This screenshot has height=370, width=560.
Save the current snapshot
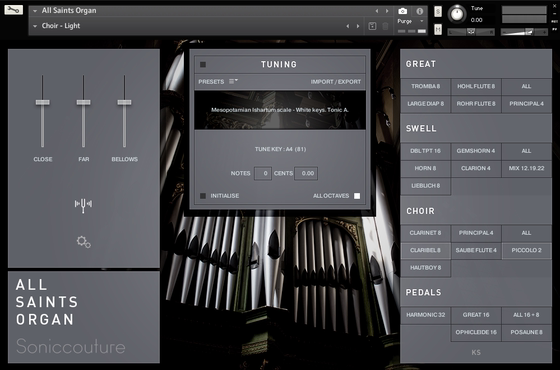372,26
